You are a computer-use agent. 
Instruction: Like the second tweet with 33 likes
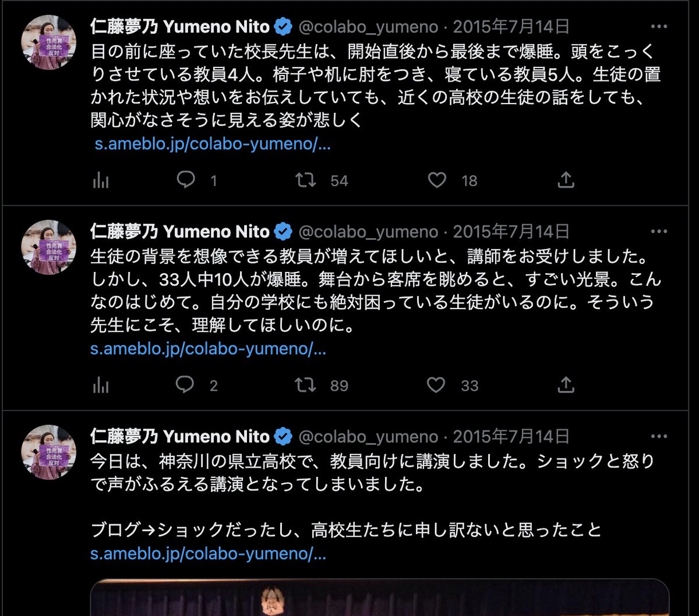pyautogui.click(x=437, y=384)
